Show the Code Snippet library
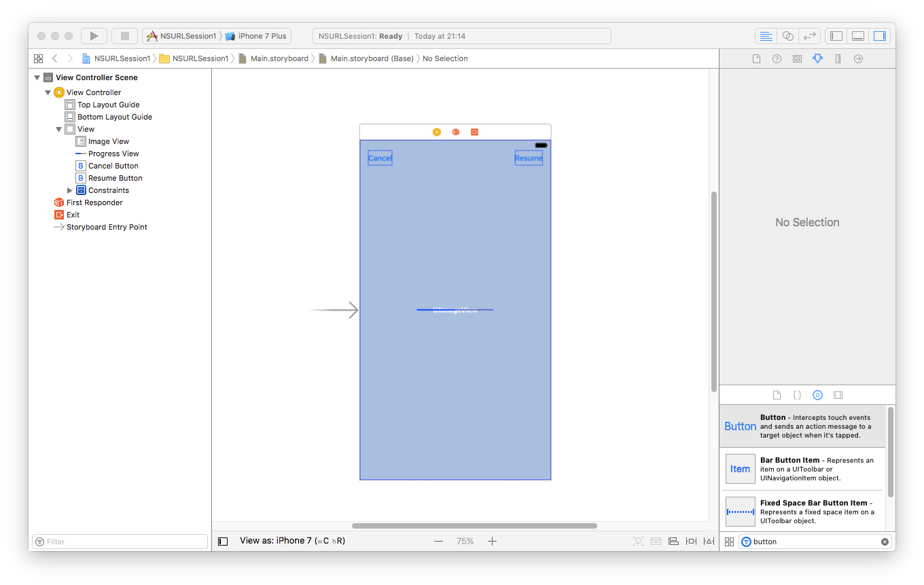Screen dimensions: 924x585 [798, 395]
